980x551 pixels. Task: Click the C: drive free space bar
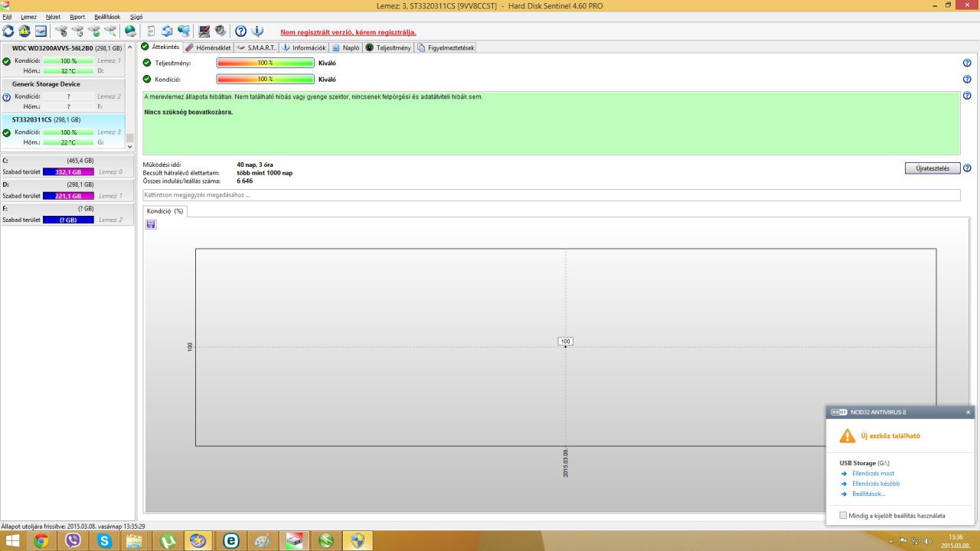pos(68,172)
